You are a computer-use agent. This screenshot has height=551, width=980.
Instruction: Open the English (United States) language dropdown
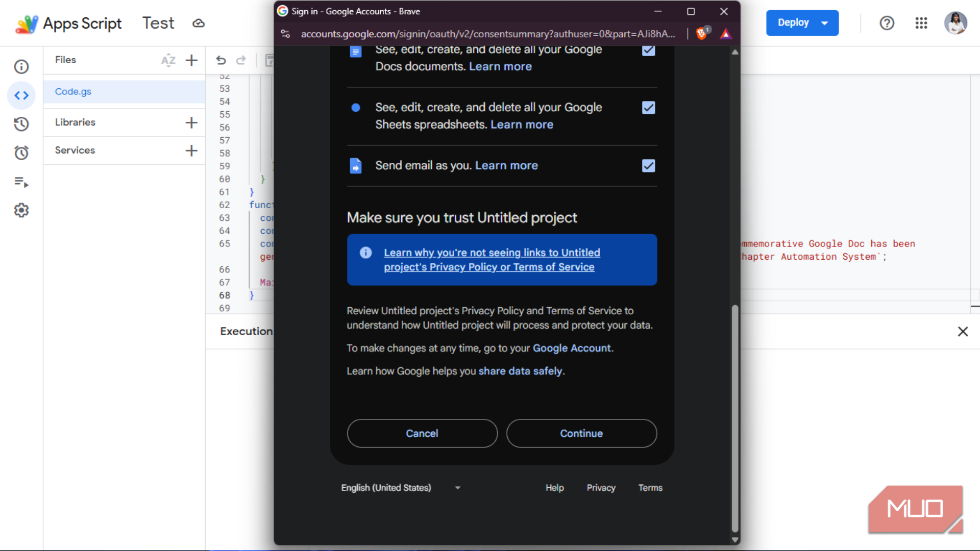coord(401,488)
